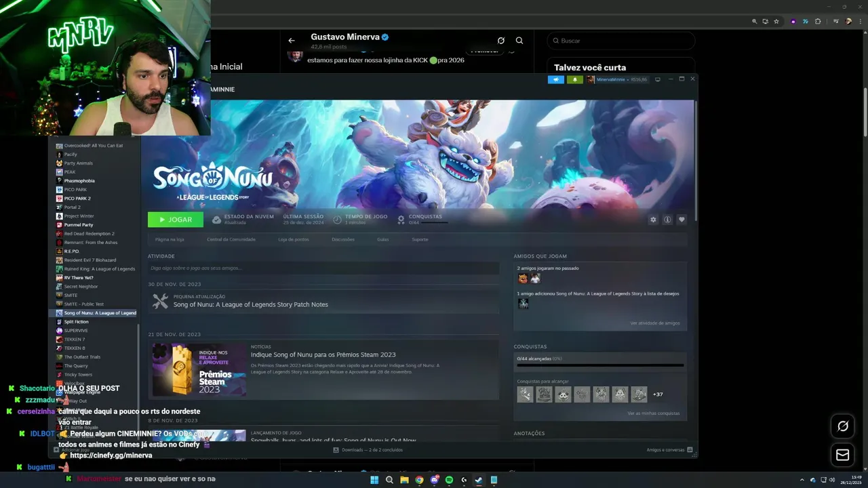This screenshot has height=488, width=868.
Task: Open first friend avatar who played previously
Action: [x=523, y=279]
